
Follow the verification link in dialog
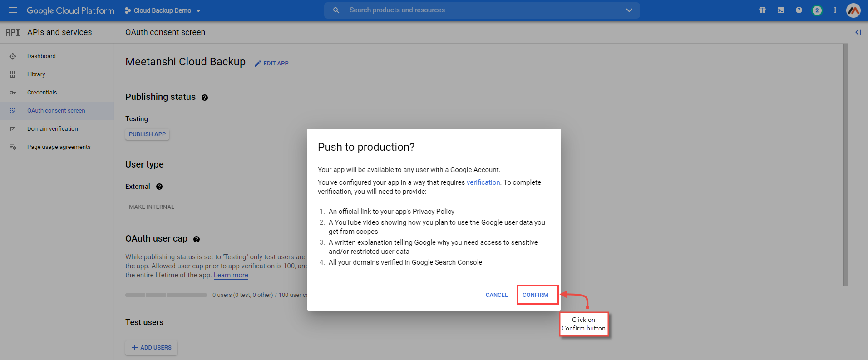(x=483, y=182)
